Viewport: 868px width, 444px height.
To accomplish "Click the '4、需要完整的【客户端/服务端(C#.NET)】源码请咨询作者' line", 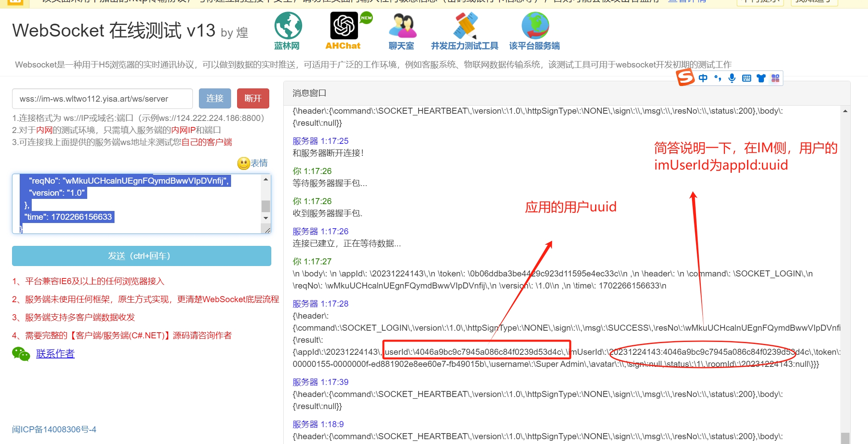I will 122,336.
